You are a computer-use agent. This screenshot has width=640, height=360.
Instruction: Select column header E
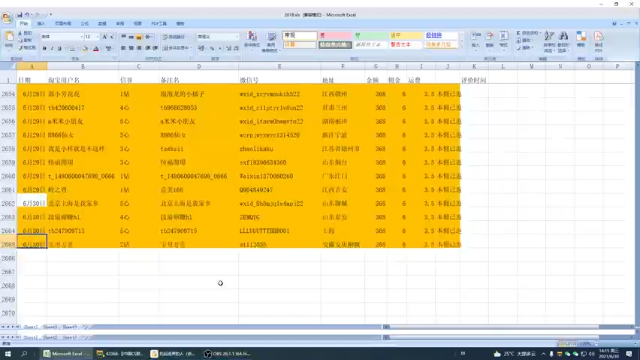[280, 66]
